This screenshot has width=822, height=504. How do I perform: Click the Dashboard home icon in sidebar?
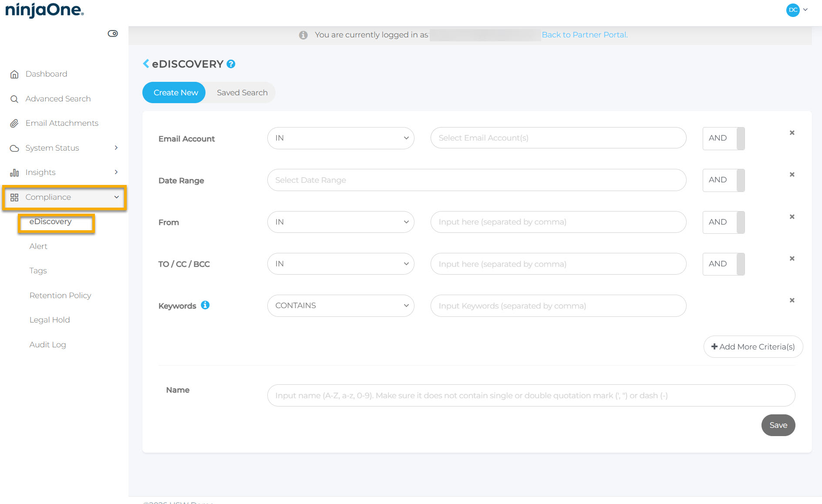(x=14, y=74)
